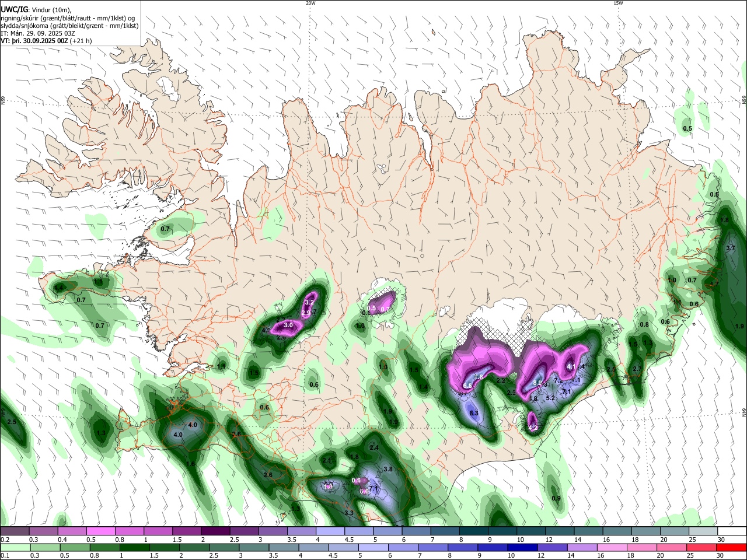Pick the pale grey snow swatch between 25 and 30
Image resolution: width=747 pixels, height=560 pixels.
tap(704, 531)
